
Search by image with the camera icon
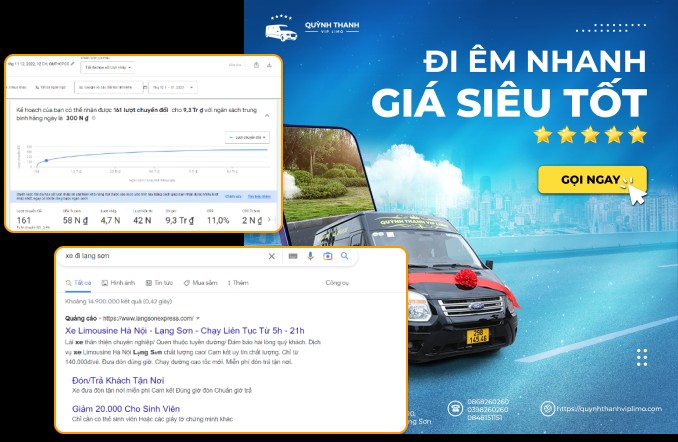tap(328, 256)
